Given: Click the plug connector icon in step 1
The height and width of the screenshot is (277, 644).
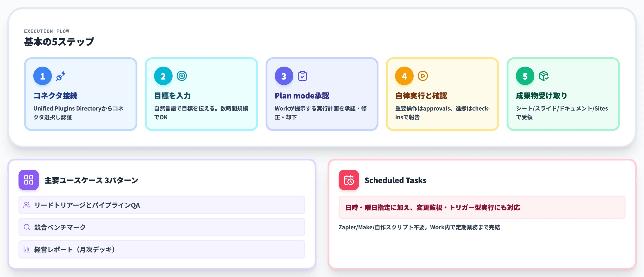Looking at the screenshot, I should [61, 76].
